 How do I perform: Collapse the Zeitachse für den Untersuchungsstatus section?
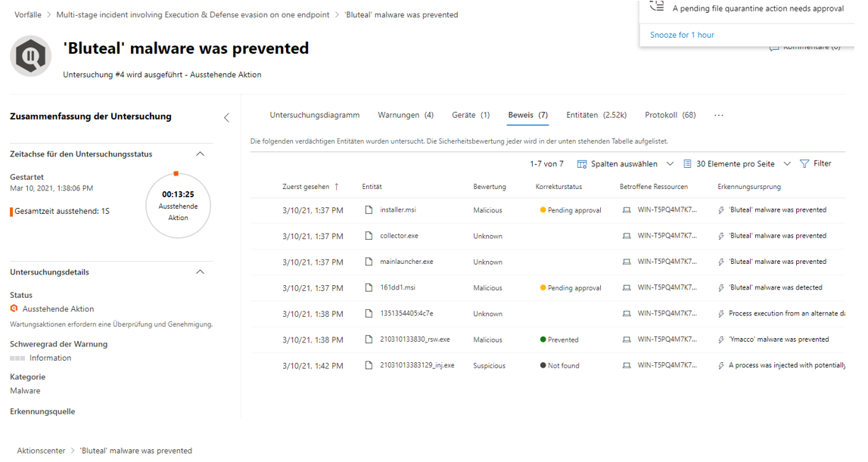[x=201, y=153]
